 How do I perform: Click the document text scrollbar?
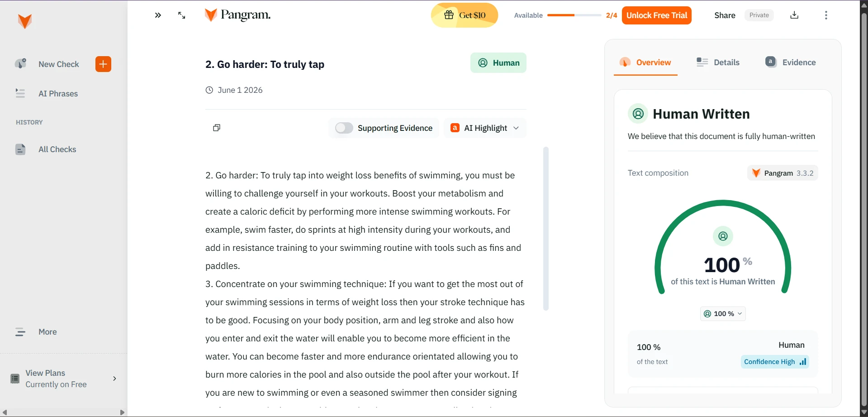coord(546,229)
